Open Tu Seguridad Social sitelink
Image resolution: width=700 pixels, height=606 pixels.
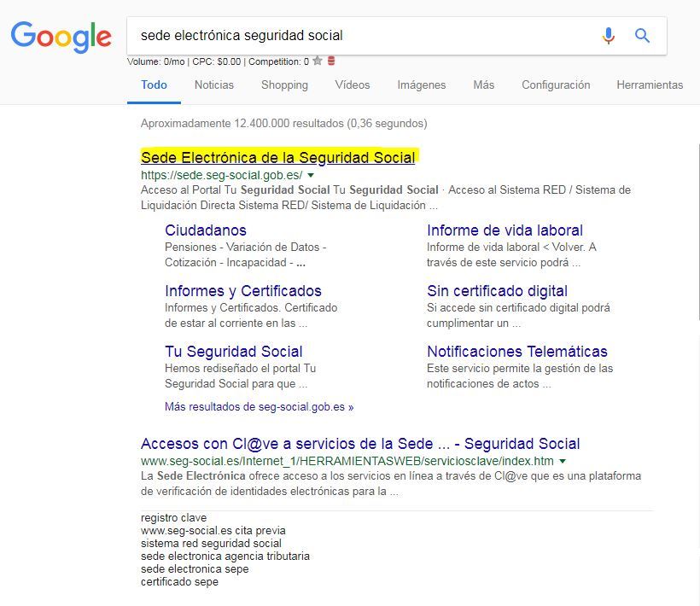(x=234, y=352)
